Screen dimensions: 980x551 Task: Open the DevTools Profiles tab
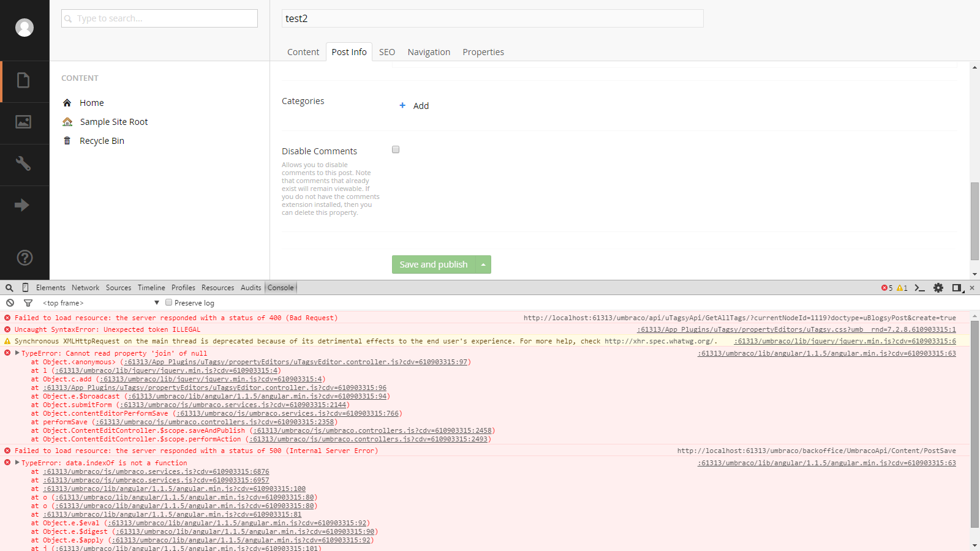[x=183, y=288]
